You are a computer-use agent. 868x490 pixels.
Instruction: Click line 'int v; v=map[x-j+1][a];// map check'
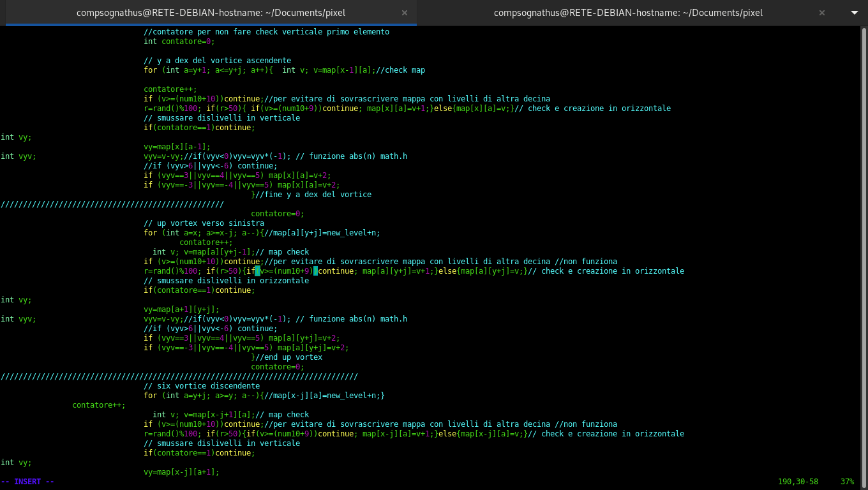tap(231, 415)
